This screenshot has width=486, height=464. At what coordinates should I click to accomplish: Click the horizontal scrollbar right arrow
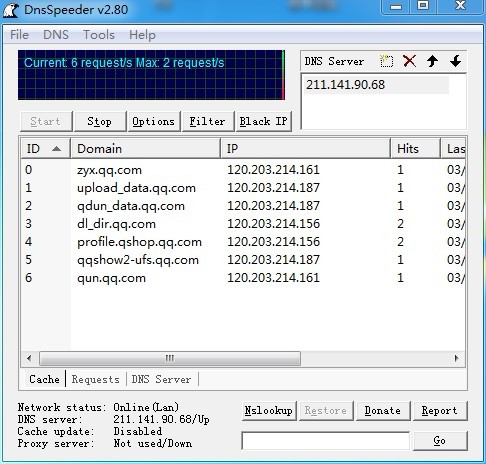[x=456, y=358]
